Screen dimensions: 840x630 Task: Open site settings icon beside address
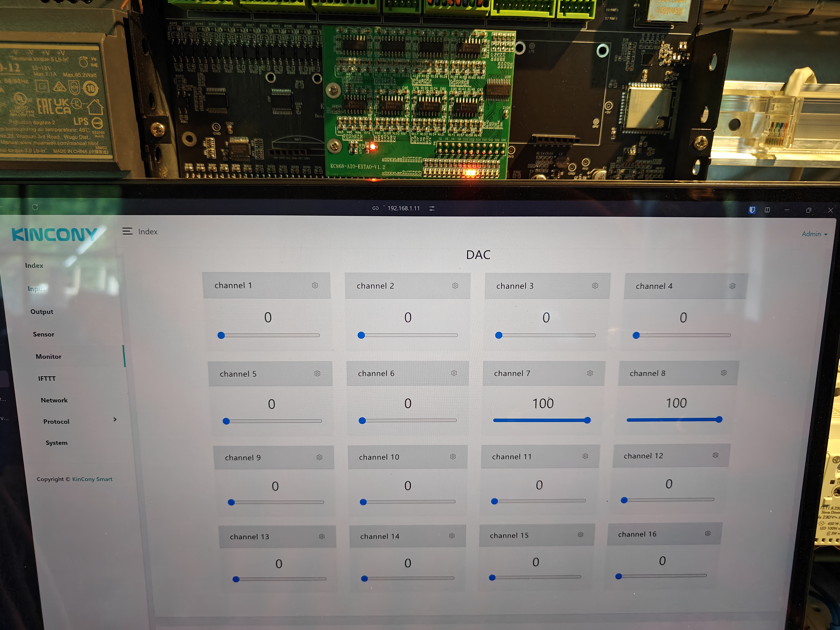432,208
